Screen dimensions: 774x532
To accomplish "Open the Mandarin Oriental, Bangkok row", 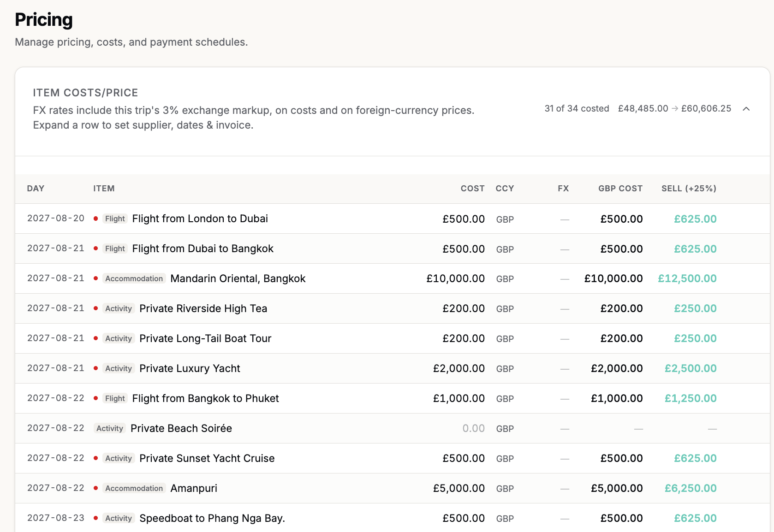I will pyautogui.click(x=392, y=278).
